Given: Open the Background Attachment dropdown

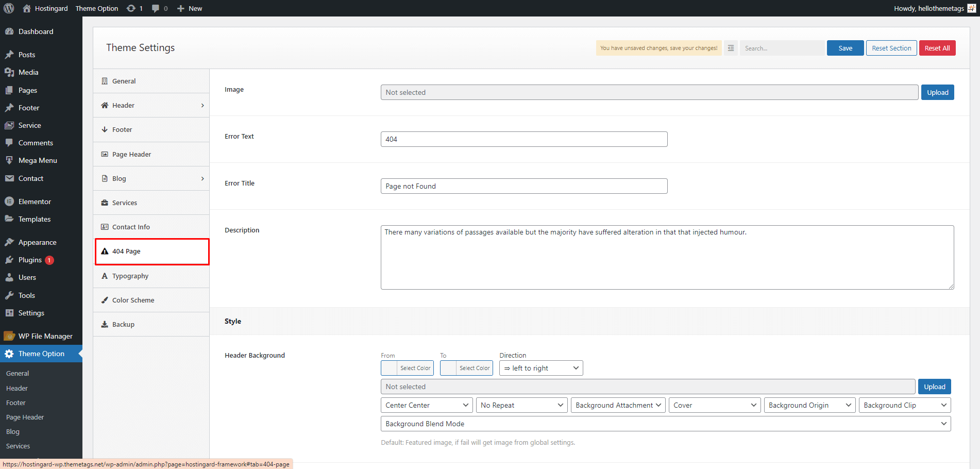Looking at the screenshot, I should 618,405.
